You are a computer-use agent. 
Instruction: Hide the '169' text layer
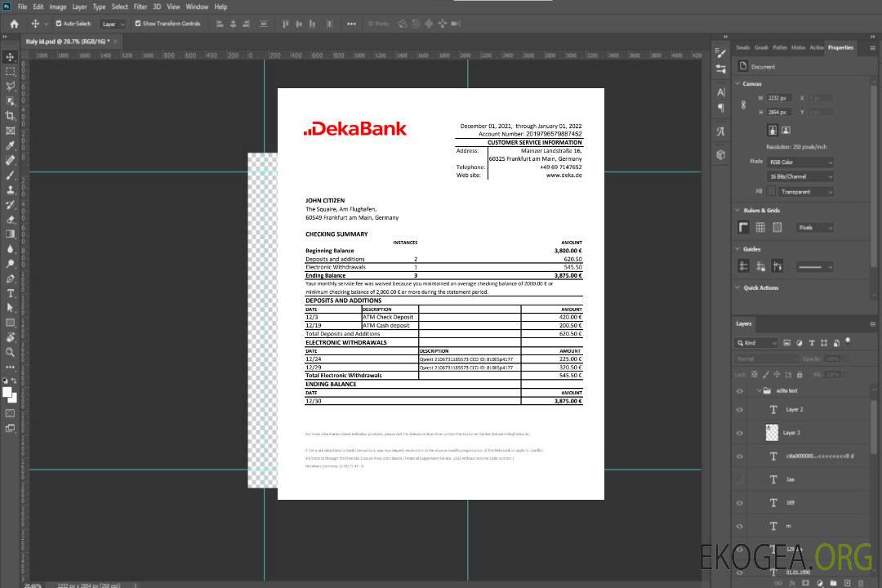point(740,503)
